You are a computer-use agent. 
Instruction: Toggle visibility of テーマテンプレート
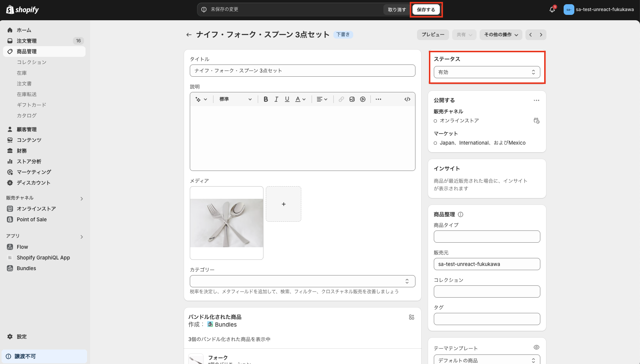536,347
